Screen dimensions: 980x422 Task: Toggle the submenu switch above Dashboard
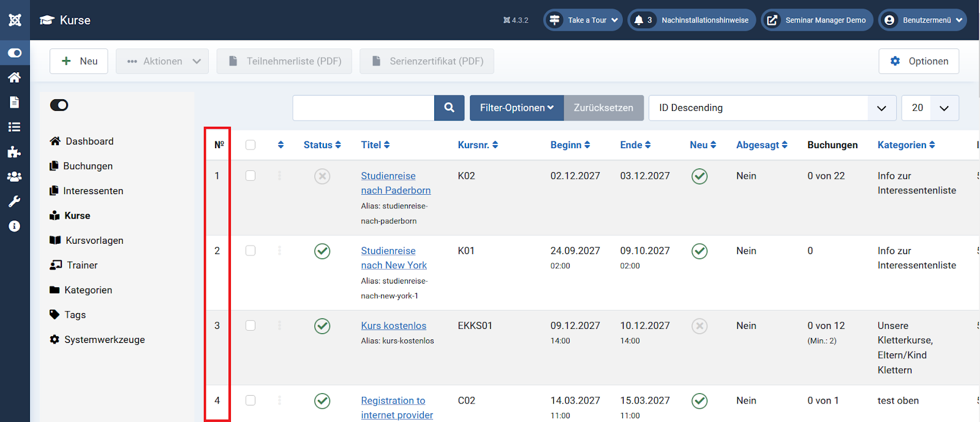pos(59,105)
